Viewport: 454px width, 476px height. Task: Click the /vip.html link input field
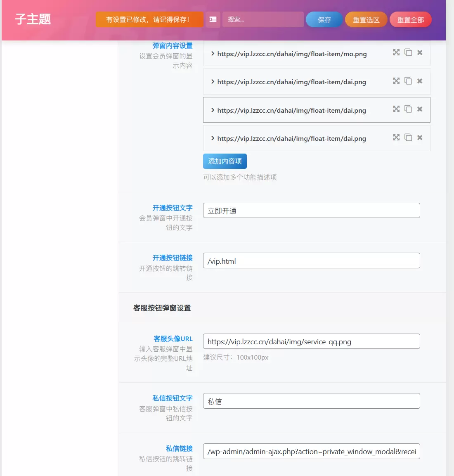point(311,260)
